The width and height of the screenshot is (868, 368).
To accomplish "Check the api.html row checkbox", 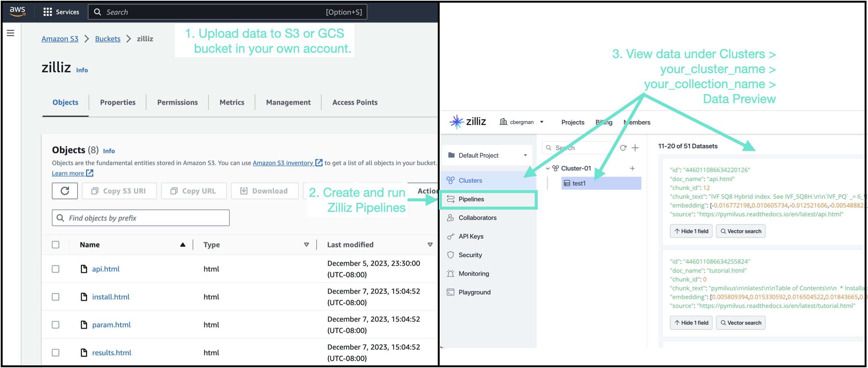I will tap(55, 269).
